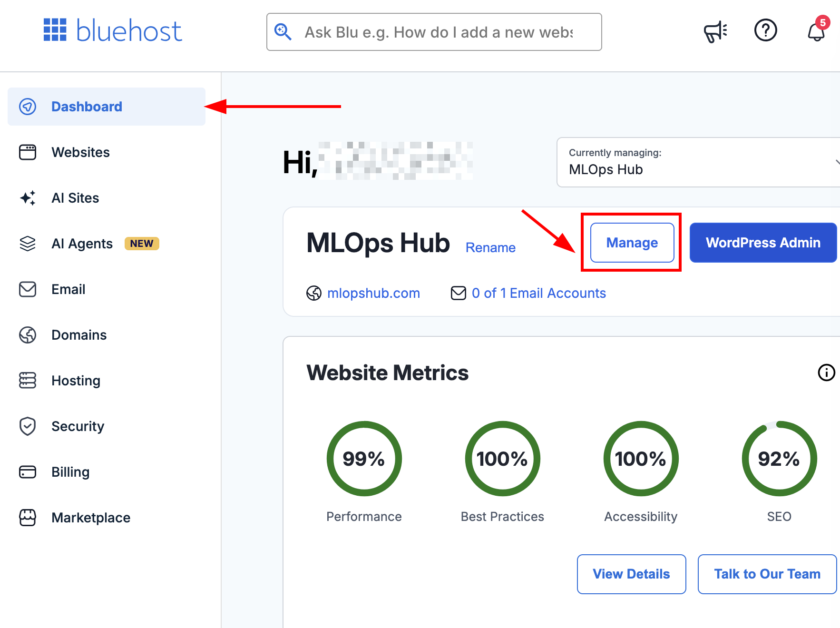840x628 pixels.
Task: Open the Dashboard menu item
Action: point(107,107)
